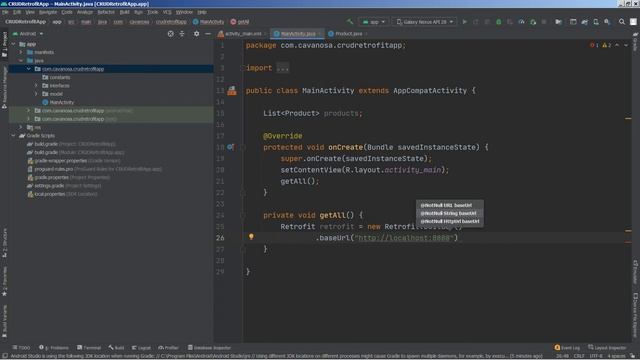Select MainActivity in the project tree

click(62, 102)
